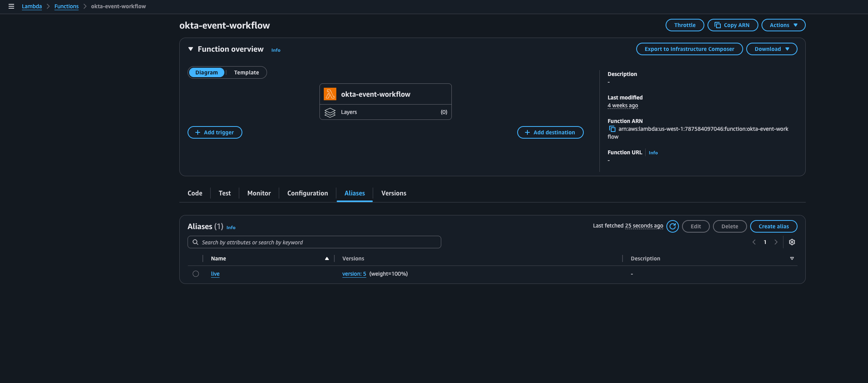
Task: Click the Create alias button
Action: (x=773, y=226)
